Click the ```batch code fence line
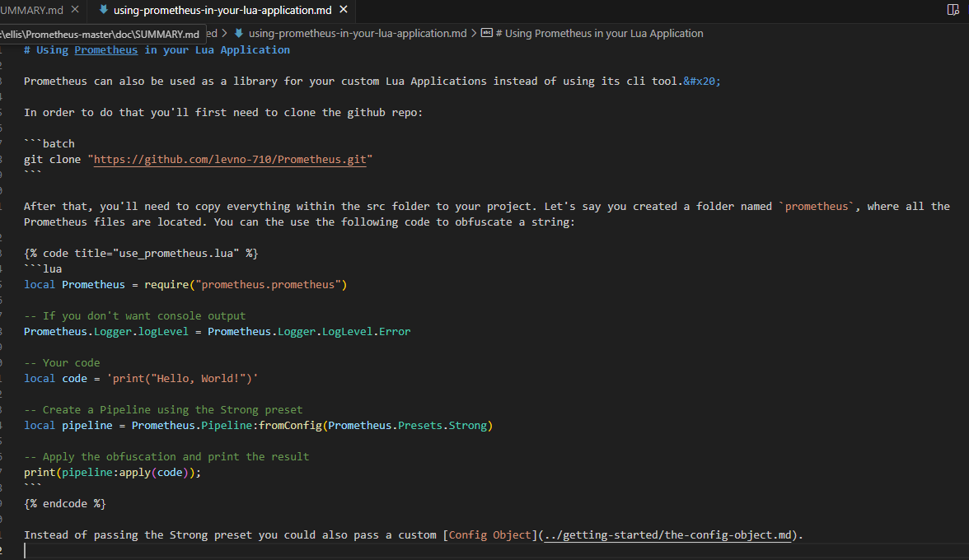Image resolution: width=969 pixels, height=560 pixels. [49, 144]
